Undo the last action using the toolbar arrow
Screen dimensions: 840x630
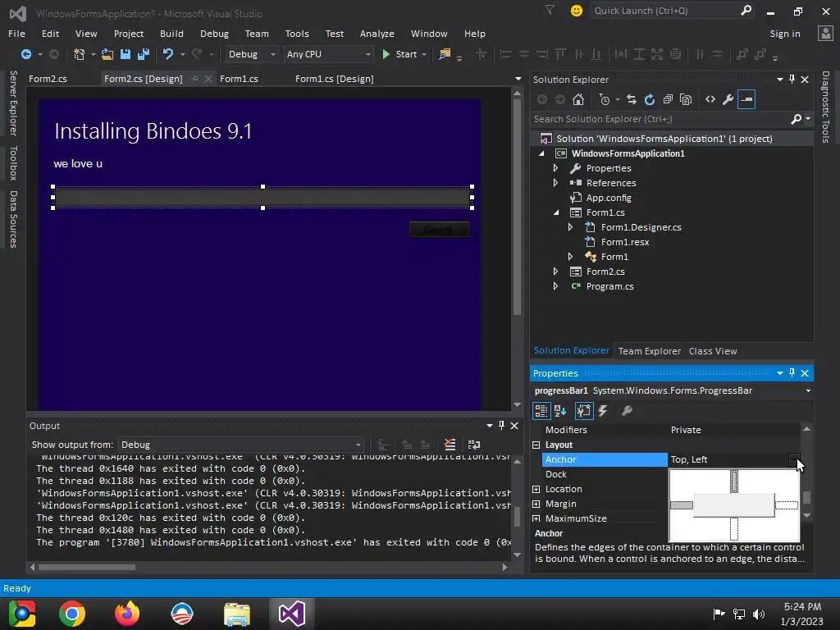pyautogui.click(x=168, y=54)
